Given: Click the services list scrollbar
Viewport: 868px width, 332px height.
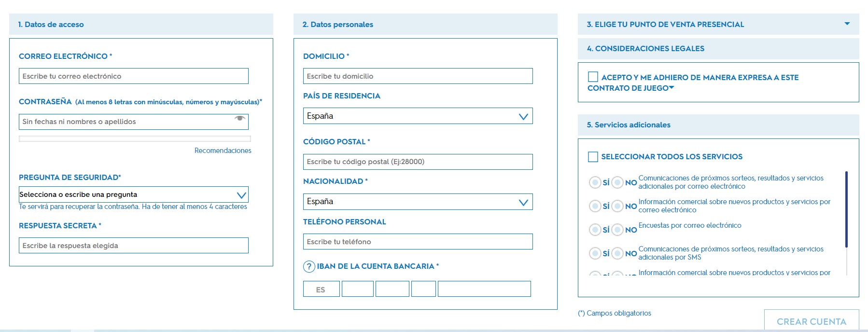Looking at the screenshot, I should (x=846, y=209).
